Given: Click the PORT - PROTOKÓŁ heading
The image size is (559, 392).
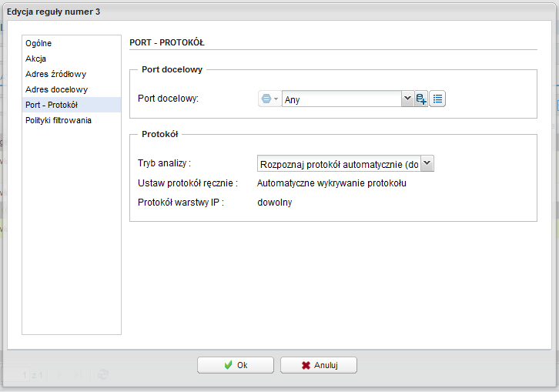Looking at the screenshot, I should pyautogui.click(x=167, y=42).
